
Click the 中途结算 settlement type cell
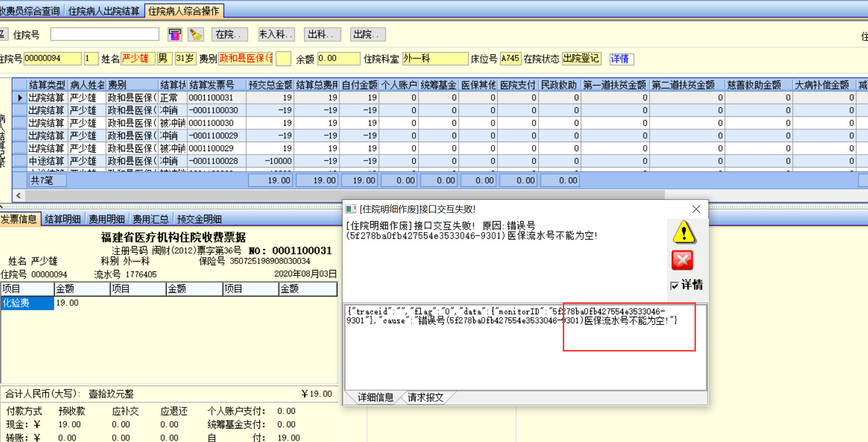[47, 161]
